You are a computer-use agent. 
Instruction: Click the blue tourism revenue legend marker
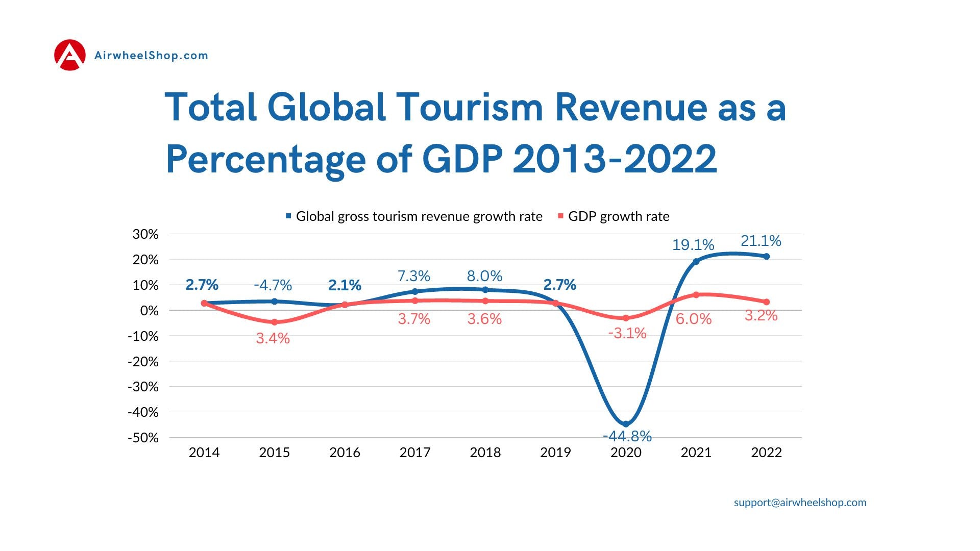pyautogui.click(x=288, y=216)
